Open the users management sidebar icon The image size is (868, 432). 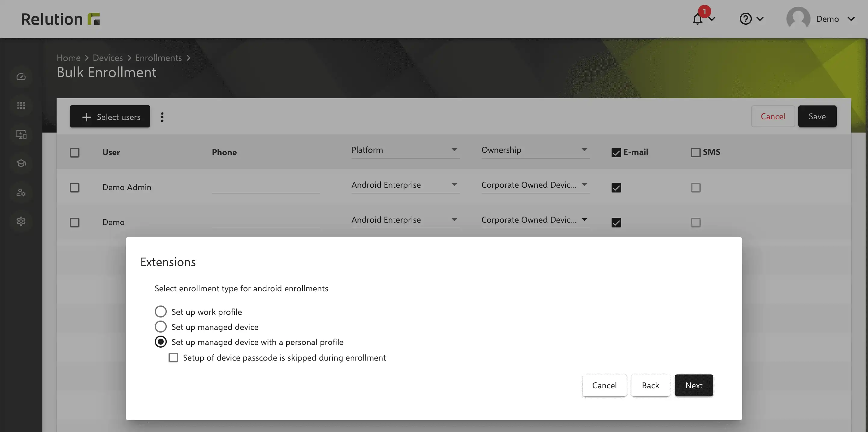tap(21, 192)
